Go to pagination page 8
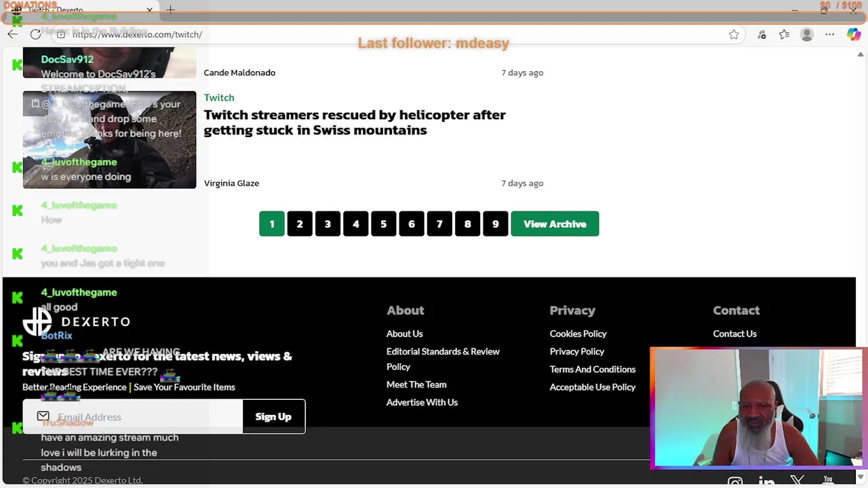This screenshot has width=868, height=488. (x=467, y=224)
